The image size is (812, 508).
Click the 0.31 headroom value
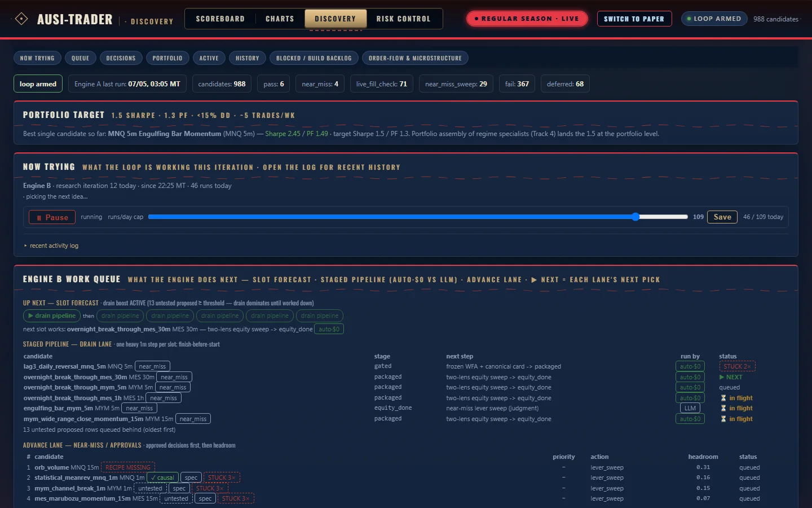[x=703, y=467]
